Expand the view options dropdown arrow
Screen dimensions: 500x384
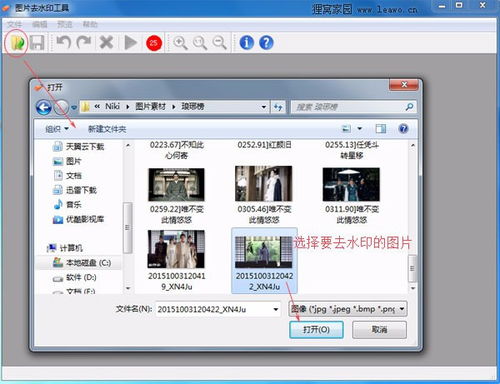coord(360,129)
